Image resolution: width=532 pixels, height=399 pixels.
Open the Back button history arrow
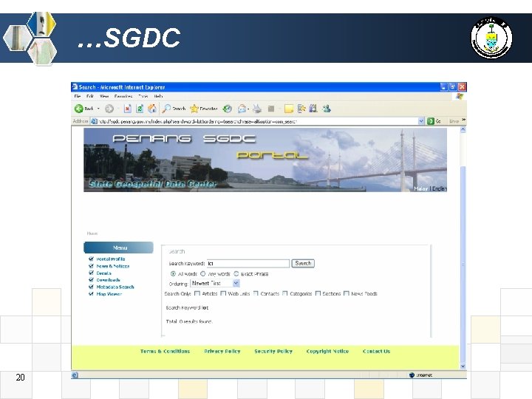tap(98, 109)
